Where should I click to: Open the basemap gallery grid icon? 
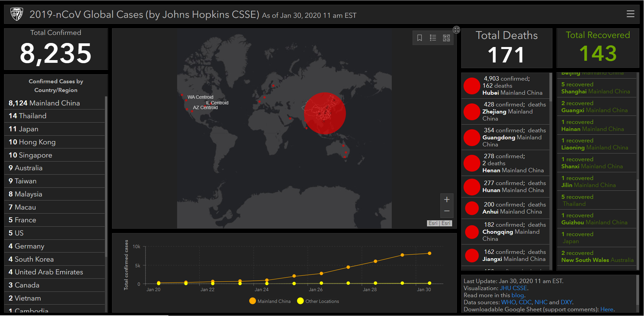[446, 38]
